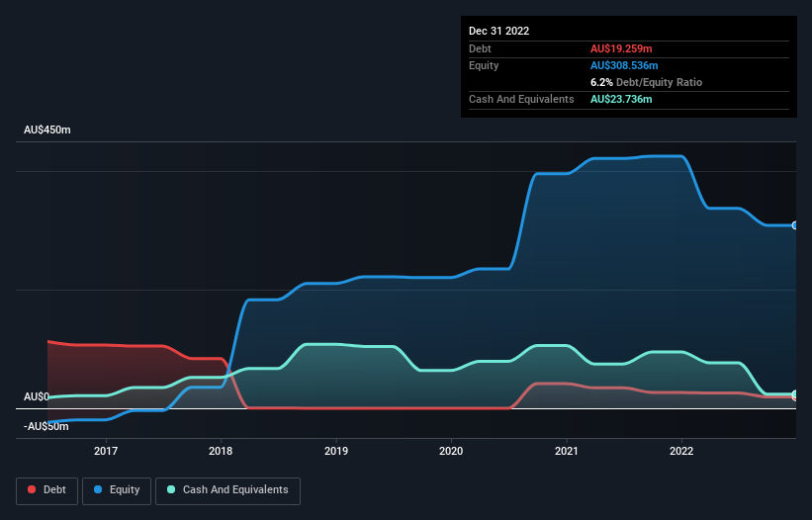
Task: Click the Debt label in tooltip
Action: tap(480, 48)
